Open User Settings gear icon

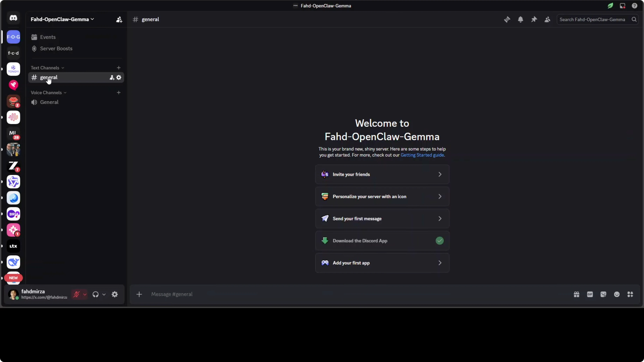[x=115, y=294]
